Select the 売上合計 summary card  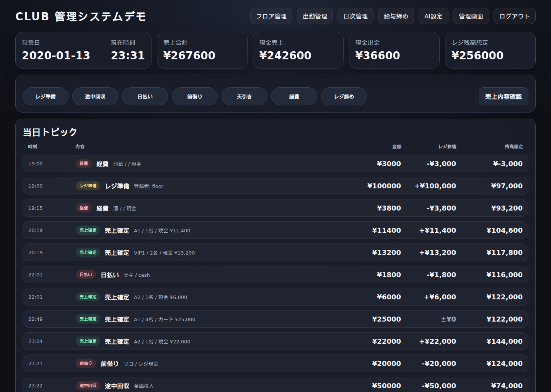tap(202, 50)
